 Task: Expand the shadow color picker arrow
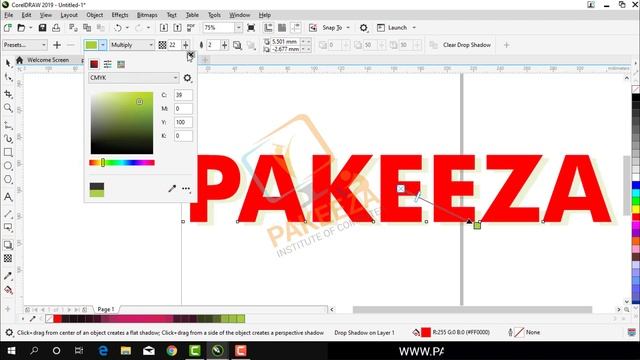click(x=103, y=45)
